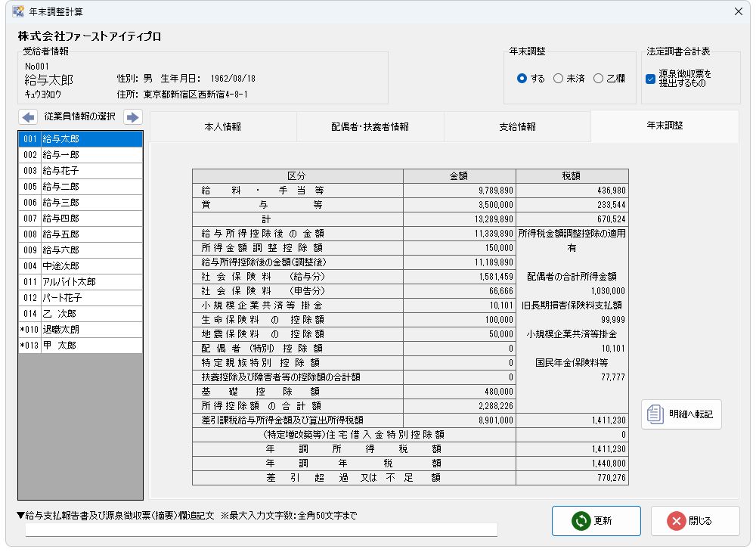Choose employee 011 アルバイト太郎 from list
Image resolution: width=756 pixels, height=552 pixels.
click(x=80, y=282)
